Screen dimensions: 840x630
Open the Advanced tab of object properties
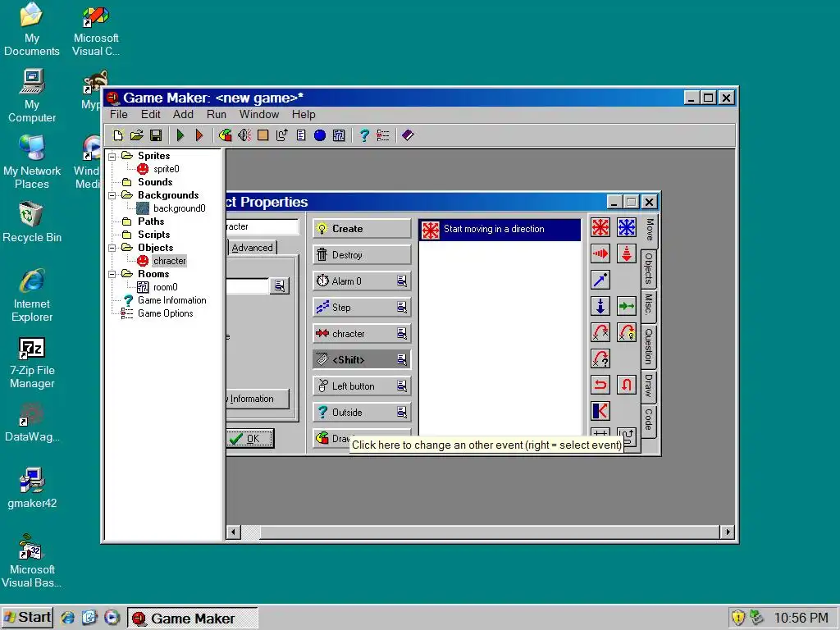253,248
